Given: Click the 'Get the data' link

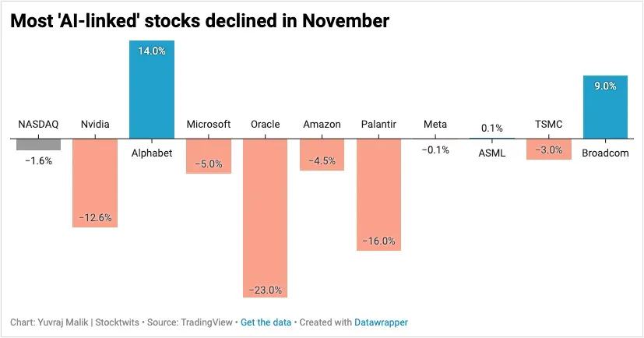Looking at the screenshot, I should click(x=267, y=322).
